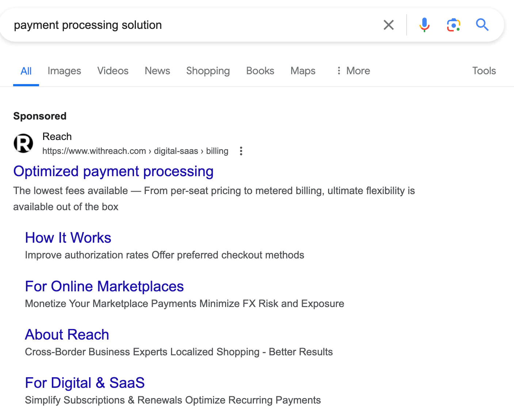Open the For Online Marketplaces link
Screen dimensions: 514x420
pyautogui.click(x=104, y=287)
